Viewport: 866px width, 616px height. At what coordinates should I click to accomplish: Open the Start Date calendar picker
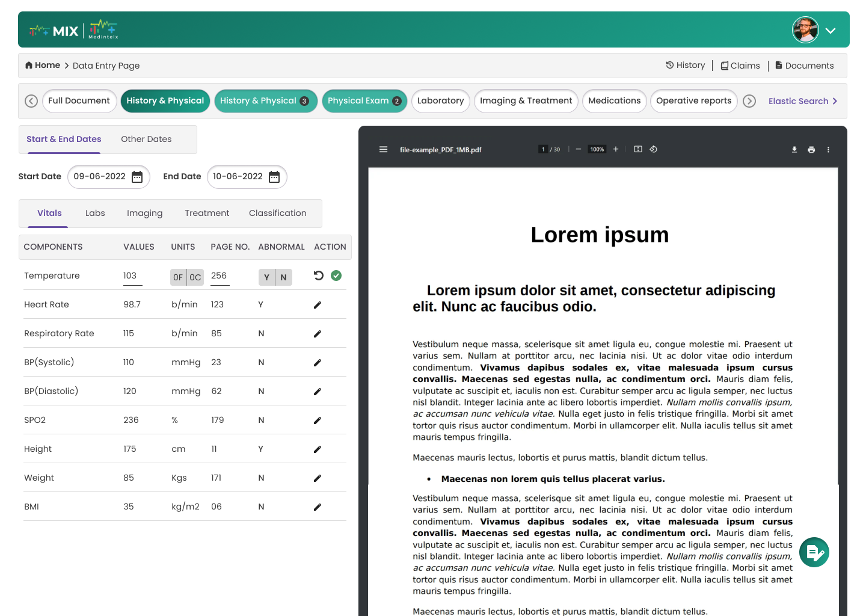click(137, 177)
